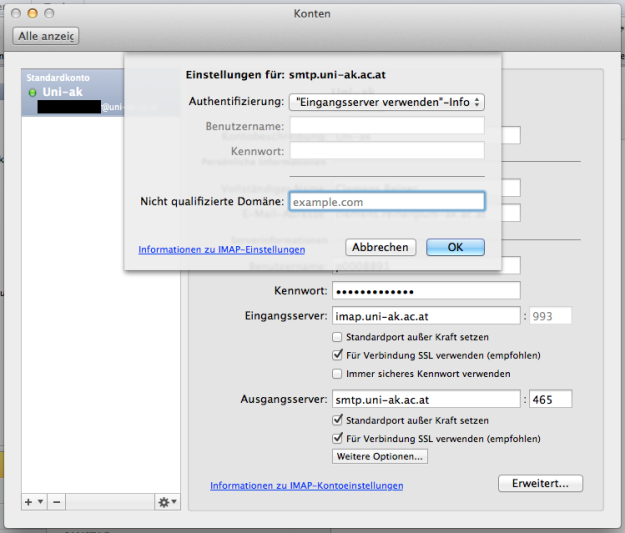The height and width of the screenshot is (533, 625).
Task: Enable Standardport außer Kraft setzen for Eingangsserver
Action: point(338,337)
